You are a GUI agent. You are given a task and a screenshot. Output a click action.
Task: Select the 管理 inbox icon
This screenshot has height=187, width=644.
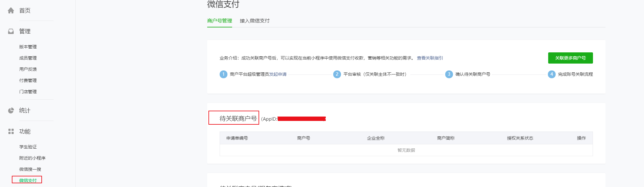pyautogui.click(x=11, y=31)
